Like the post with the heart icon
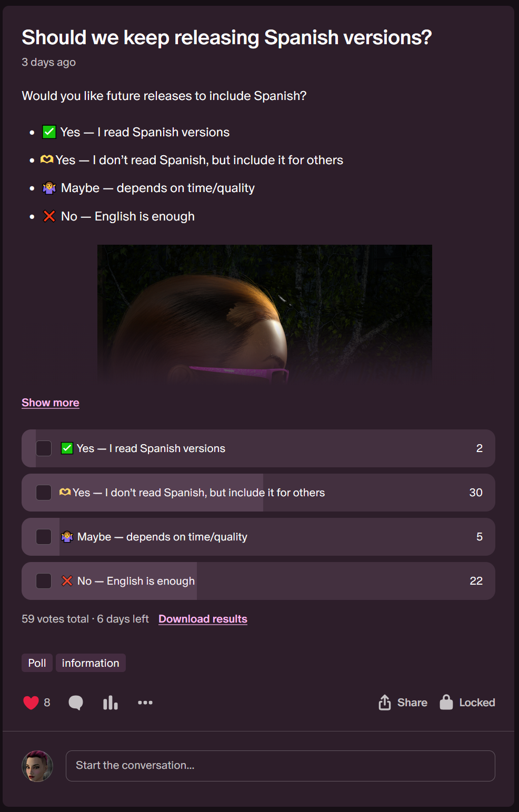The width and height of the screenshot is (519, 812). (x=31, y=703)
